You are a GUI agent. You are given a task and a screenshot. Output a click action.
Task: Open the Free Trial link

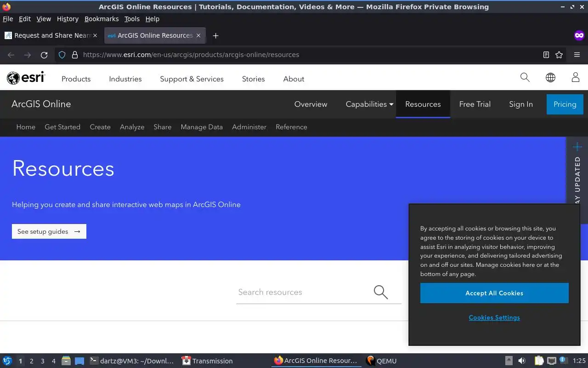click(x=475, y=104)
